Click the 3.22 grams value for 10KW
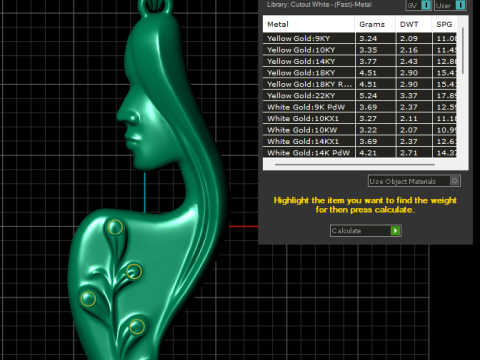 368,130
